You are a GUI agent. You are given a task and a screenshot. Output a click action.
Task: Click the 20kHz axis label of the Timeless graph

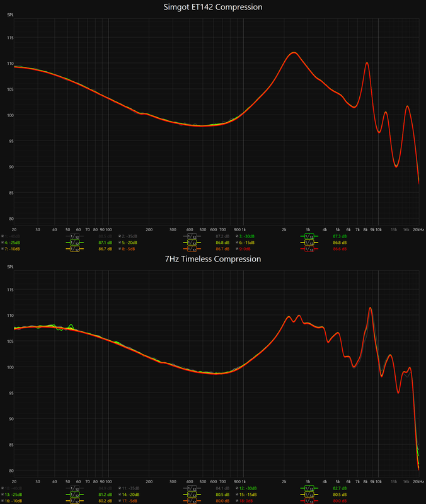pyautogui.click(x=418, y=481)
